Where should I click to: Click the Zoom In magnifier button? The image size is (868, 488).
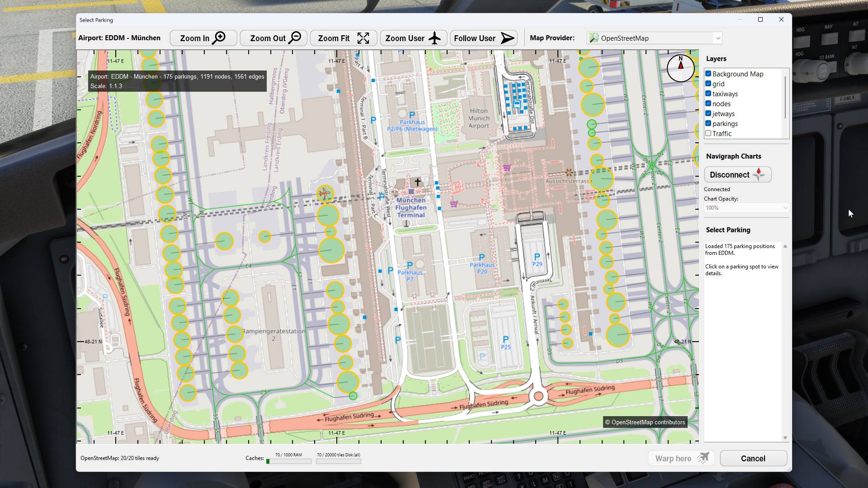coord(203,38)
